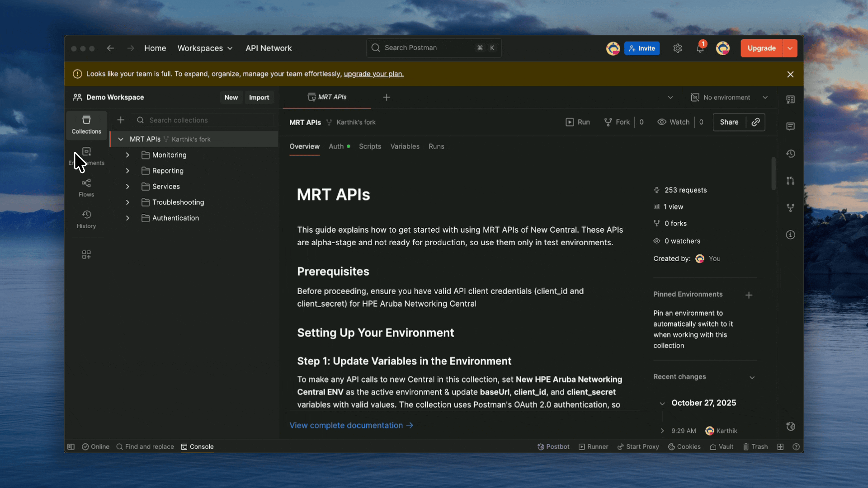Image resolution: width=868 pixels, height=488 pixels.
Task: Launch Postbot assistant
Action: point(553,446)
